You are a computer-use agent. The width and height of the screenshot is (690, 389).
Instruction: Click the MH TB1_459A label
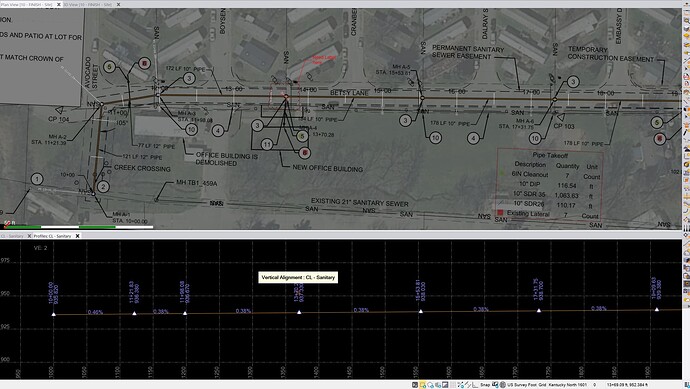[x=196, y=183]
